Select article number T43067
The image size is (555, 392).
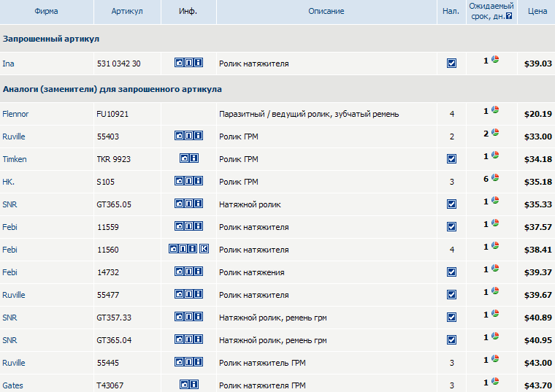click(110, 385)
